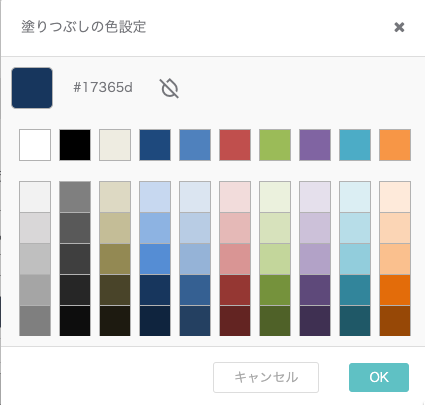Select the black swatch in top row

(x=75, y=145)
